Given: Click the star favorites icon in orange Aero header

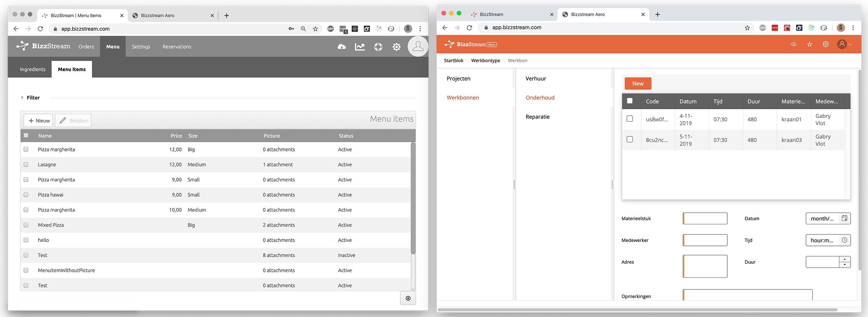Looking at the screenshot, I should (810, 45).
